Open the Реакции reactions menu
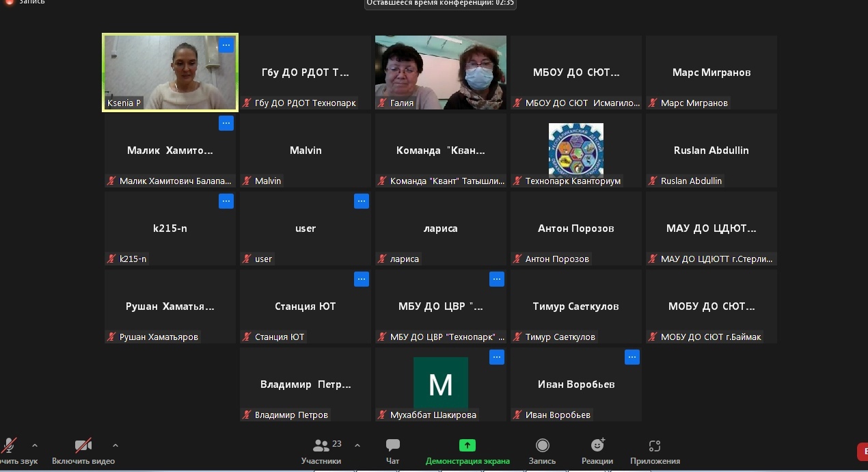The height and width of the screenshot is (472, 868). pos(597,451)
